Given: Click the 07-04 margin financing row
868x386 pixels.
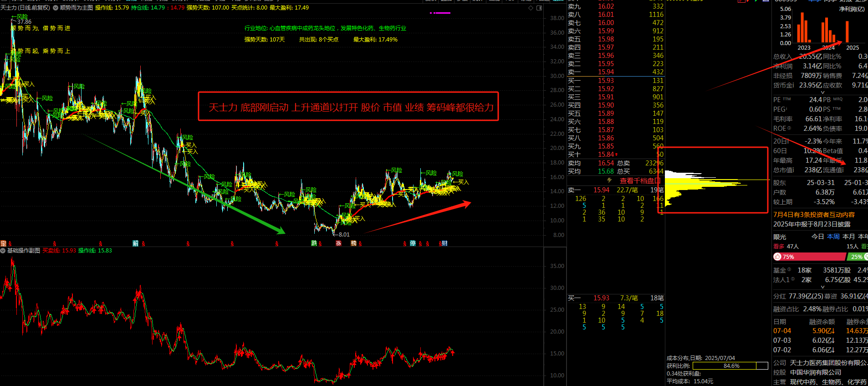Looking at the screenshot, I should pos(821,331).
